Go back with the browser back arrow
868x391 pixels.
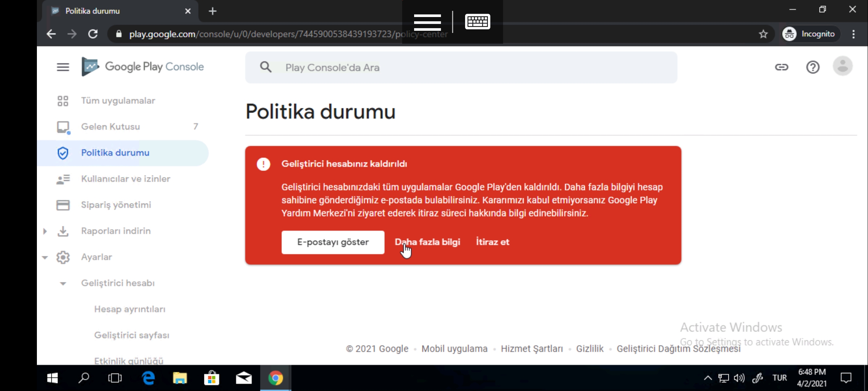click(x=51, y=34)
